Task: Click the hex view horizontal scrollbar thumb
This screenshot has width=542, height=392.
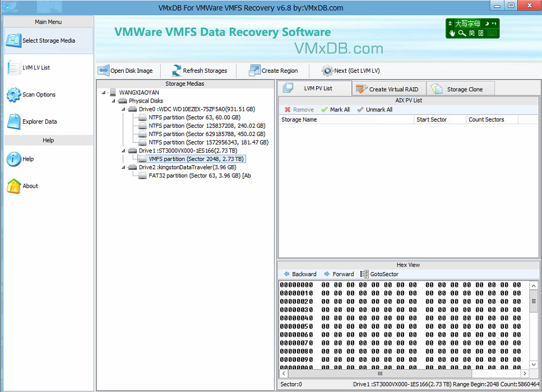Action: 380,374
